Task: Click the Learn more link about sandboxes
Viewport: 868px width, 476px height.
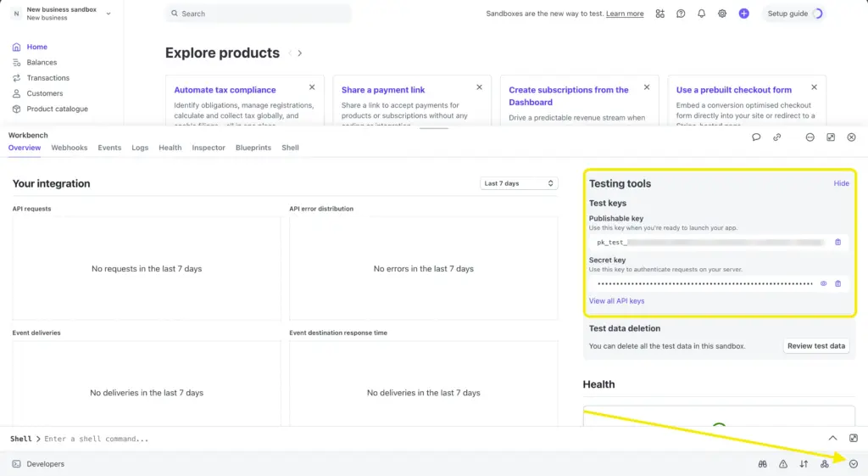Action: [x=625, y=14]
